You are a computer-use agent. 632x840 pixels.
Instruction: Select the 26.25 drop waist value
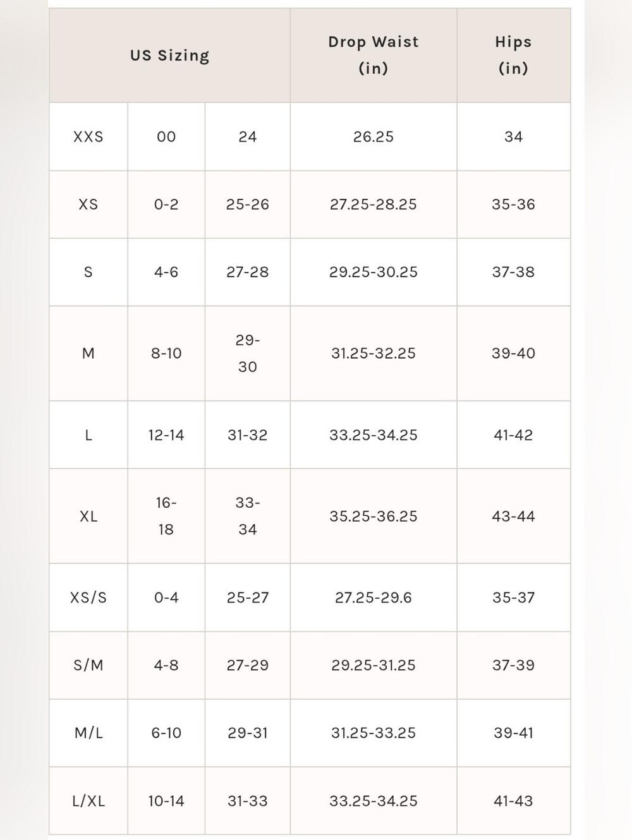click(374, 136)
